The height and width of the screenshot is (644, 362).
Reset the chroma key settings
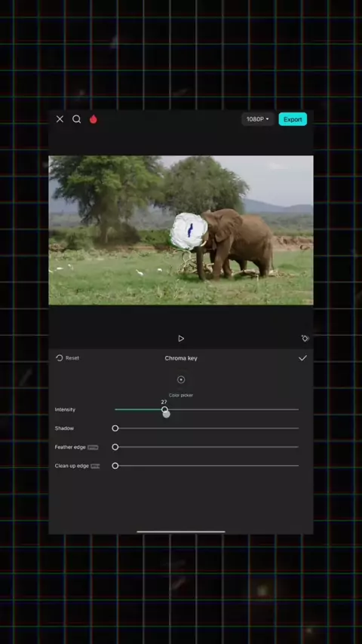(67, 358)
